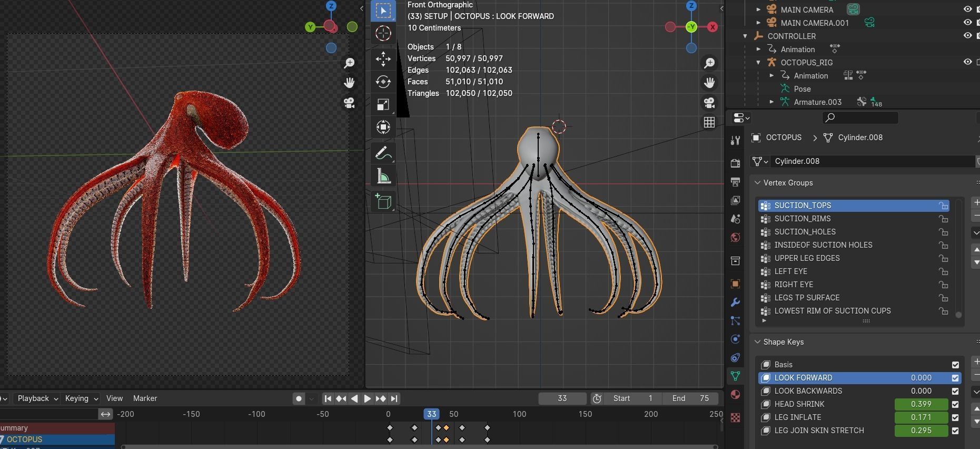Select the HEAD SHRINK shape key
This screenshot has height=449, width=980.
(826, 404)
